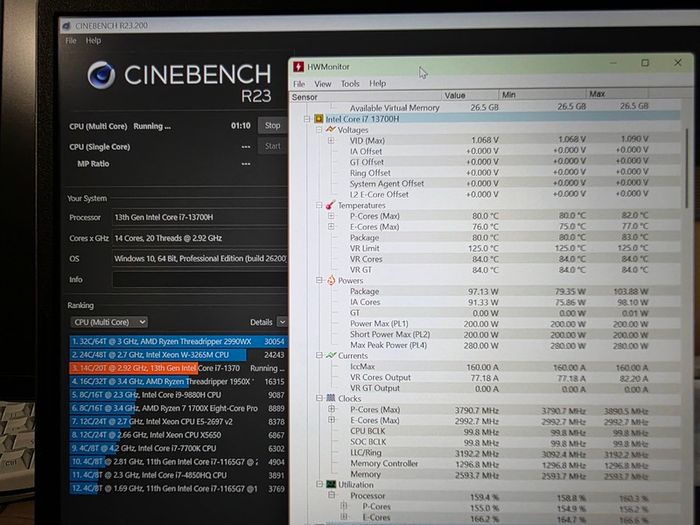Select the Core i7-4850HQ ranking entry
The height and width of the screenshot is (525, 700).
pyautogui.click(x=178, y=475)
